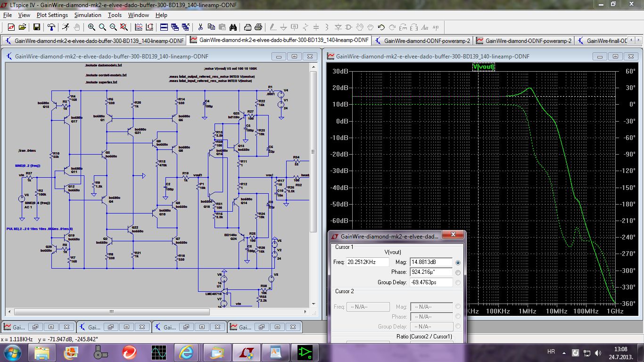Viewport: 644px width, 362px height.
Task: Save the file with the floppy disk icon
Action: [36, 27]
